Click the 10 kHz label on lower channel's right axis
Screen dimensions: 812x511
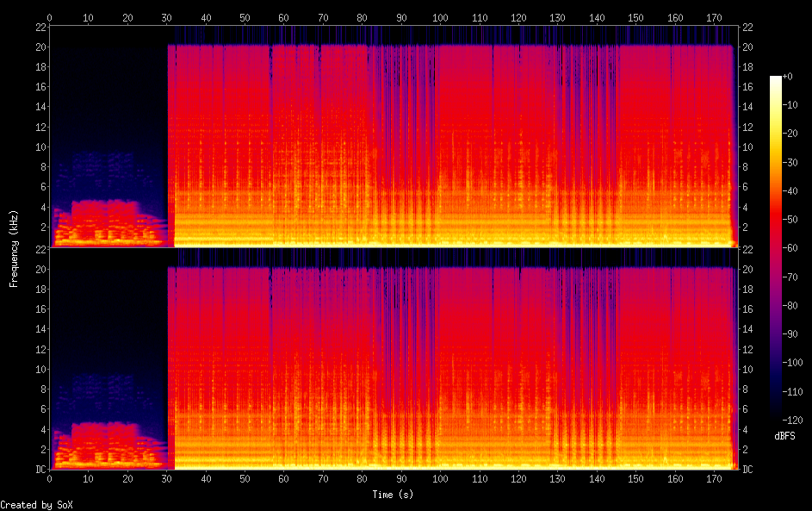point(747,369)
